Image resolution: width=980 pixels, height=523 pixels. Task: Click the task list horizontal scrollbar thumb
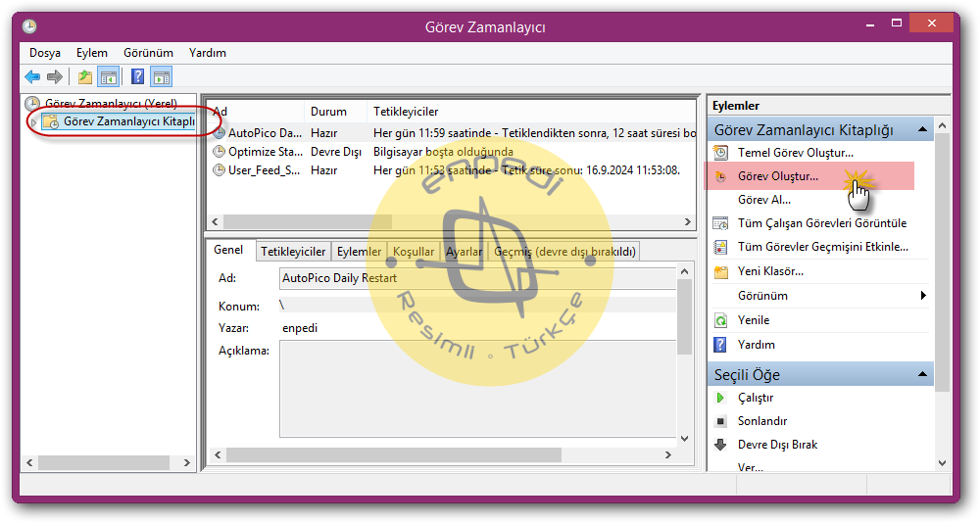(308, 221)
